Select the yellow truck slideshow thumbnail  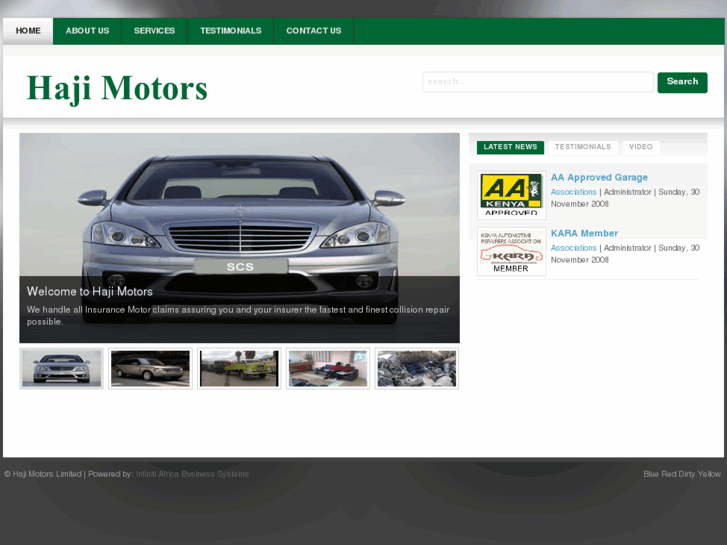239,369
